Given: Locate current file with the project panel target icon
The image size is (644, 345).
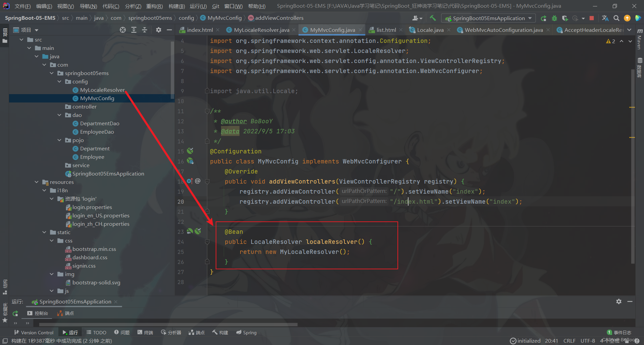Looking at the screenshot, I should tap(123, 30).
